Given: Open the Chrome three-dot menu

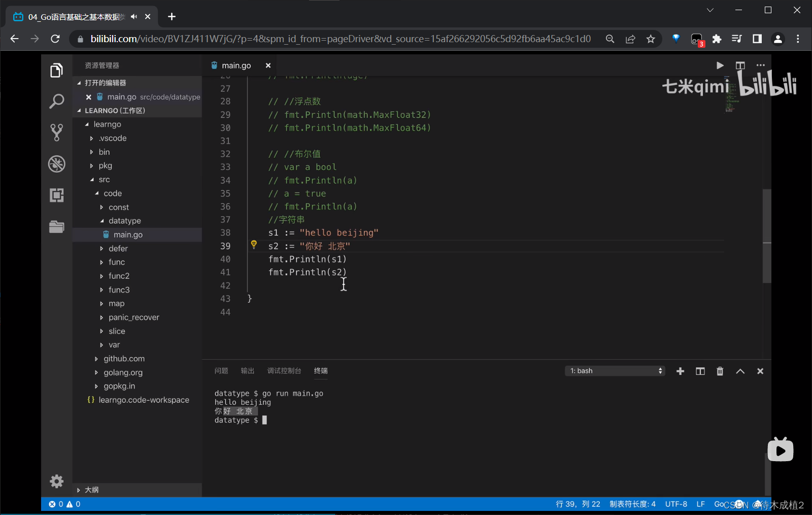Looking at the screenshot, I should coord(798,39).
